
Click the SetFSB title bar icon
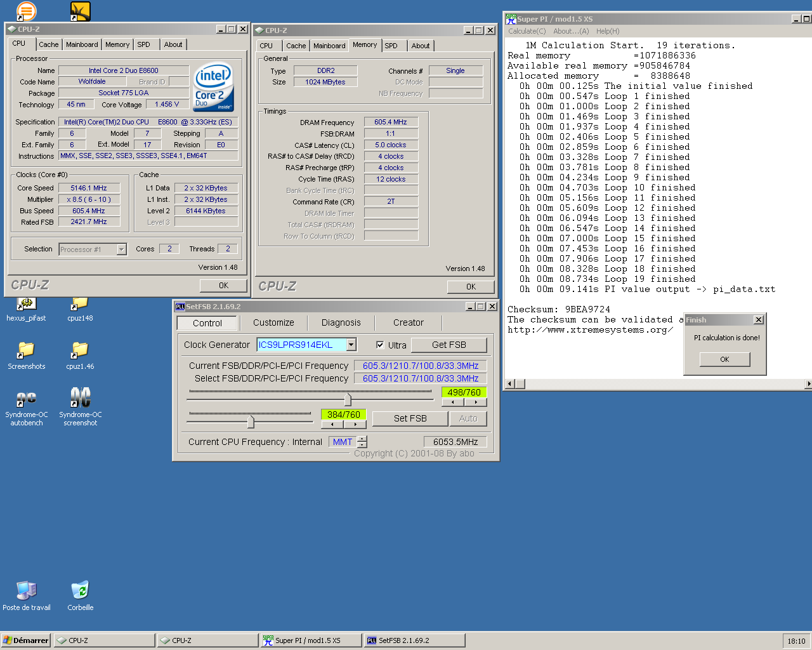click(180, 307)
